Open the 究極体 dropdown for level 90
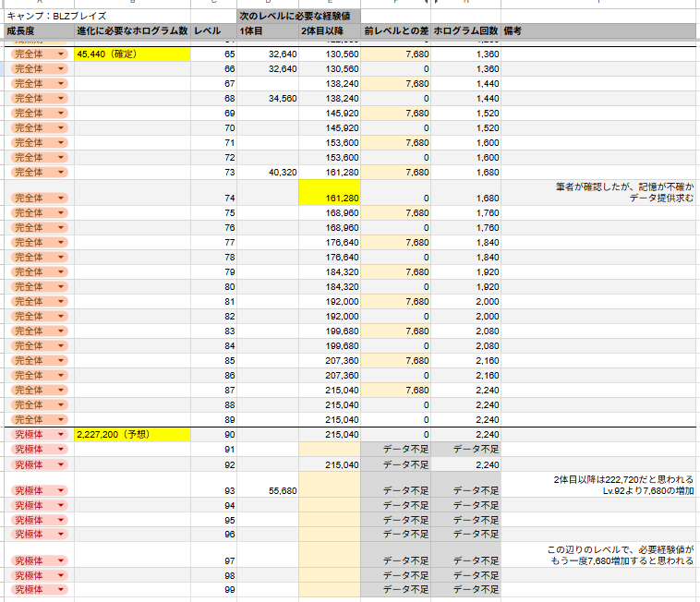This screenshot has width=700, height=602. click(61, 435)
